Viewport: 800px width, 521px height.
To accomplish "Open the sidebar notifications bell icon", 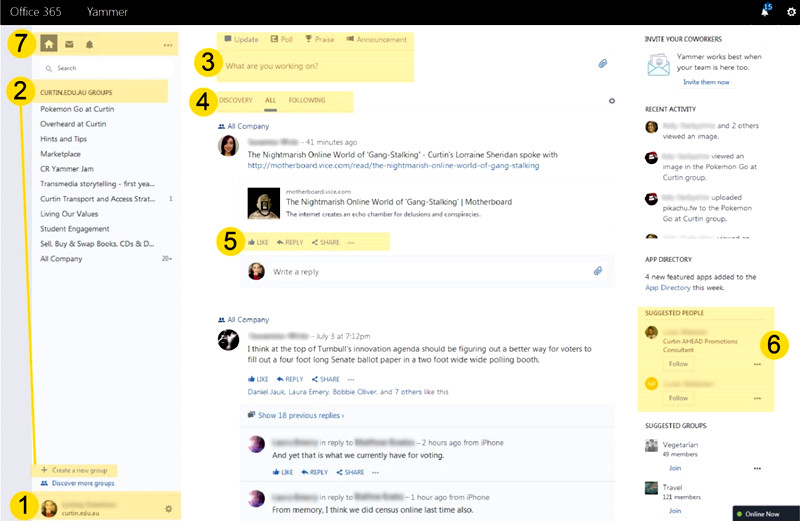I will 89,44.
